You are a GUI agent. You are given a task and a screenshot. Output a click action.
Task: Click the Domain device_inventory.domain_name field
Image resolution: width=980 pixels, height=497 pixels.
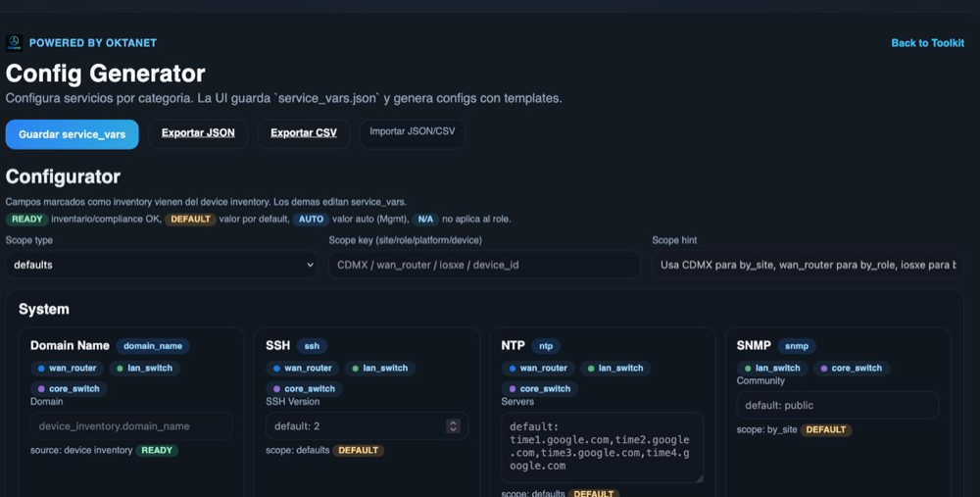(131, 426)
